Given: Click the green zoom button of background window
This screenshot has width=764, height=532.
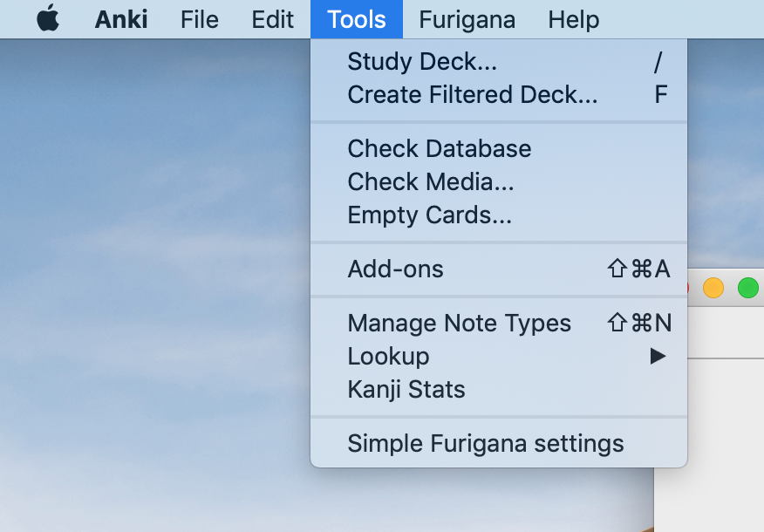Looking at the screenshot, I should [748, 288].
